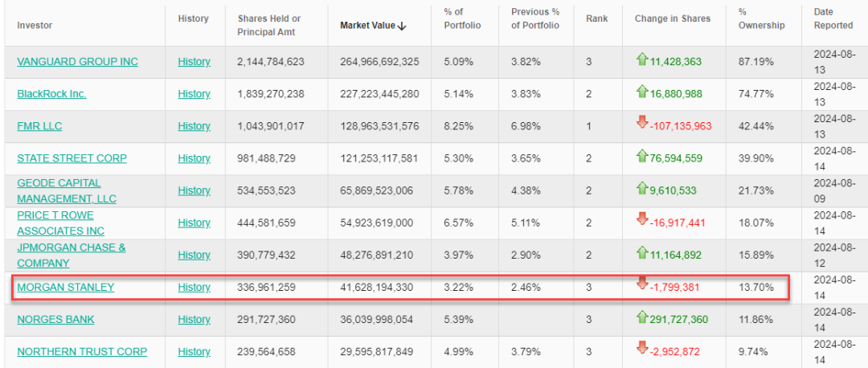Select market value 65,869,523,006

click(376, 190)
